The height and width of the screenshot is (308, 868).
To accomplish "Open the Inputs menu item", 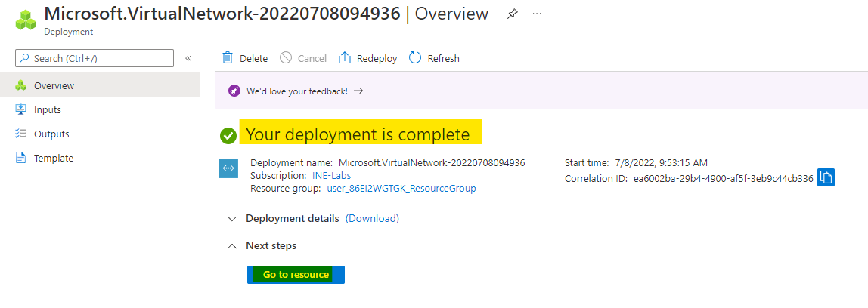I will [x=48, y=109].
